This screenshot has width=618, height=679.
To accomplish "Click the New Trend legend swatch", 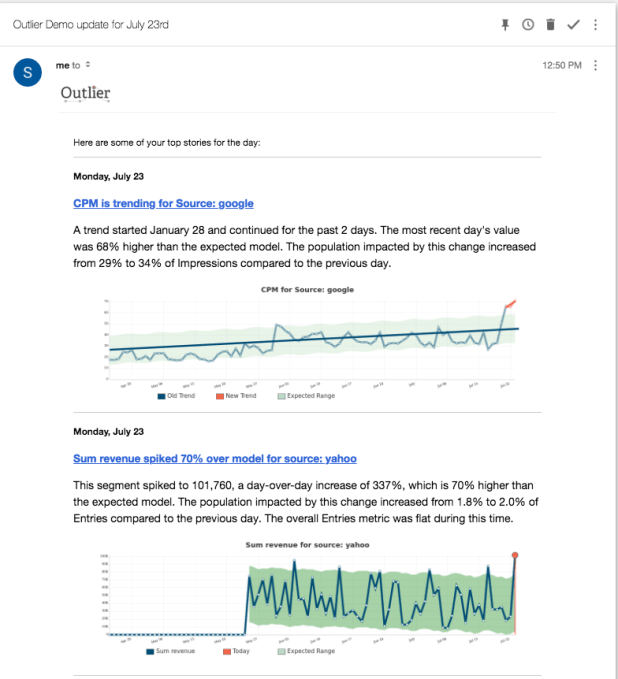I will [220, 396].
